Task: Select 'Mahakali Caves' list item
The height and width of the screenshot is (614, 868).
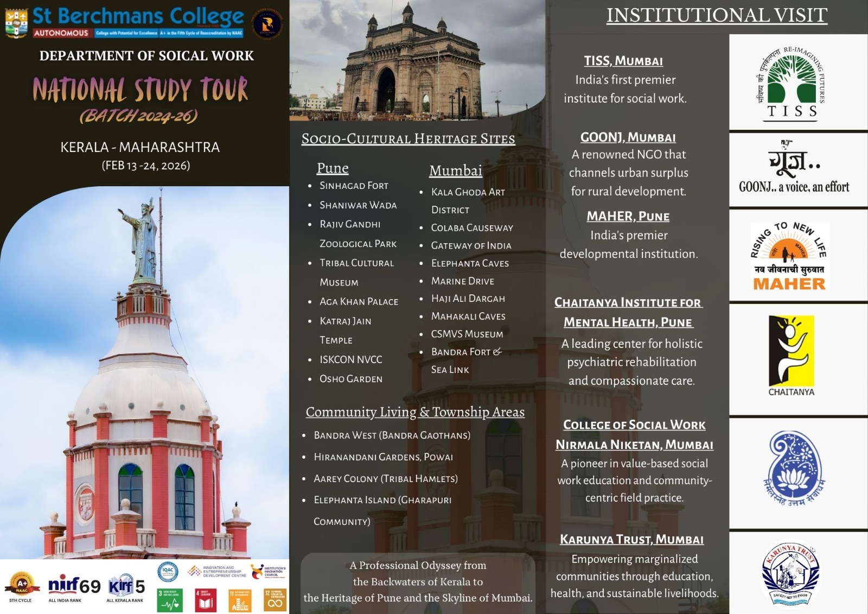Action: [x=468, y=317]
